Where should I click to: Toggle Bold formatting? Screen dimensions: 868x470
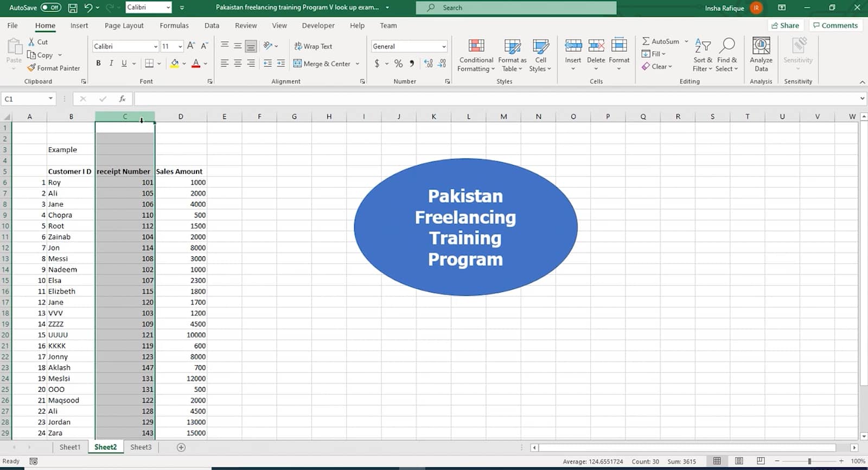pos(98,63)
